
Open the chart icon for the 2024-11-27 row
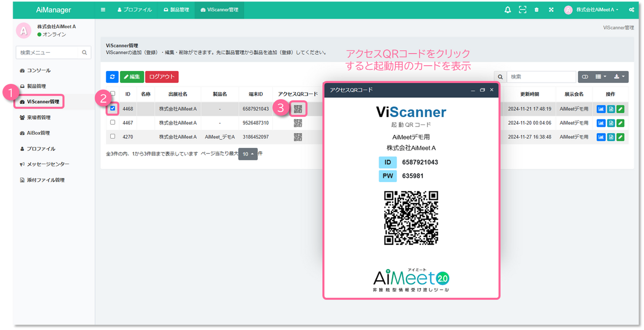pyautogui.click(x=601, y=137)
